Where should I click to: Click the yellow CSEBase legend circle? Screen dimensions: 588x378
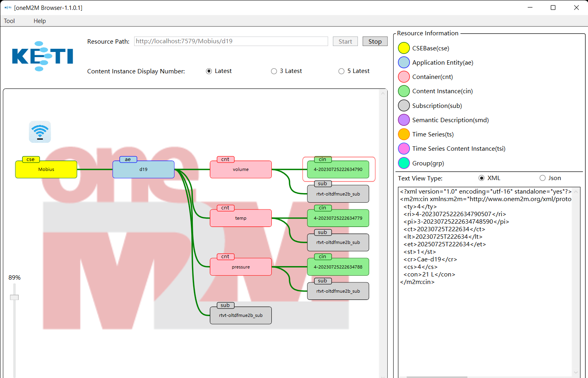[x=404, y=48]
